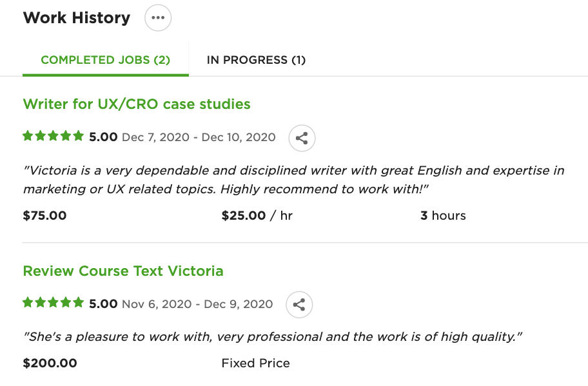Click the Work History section heading
This screenshot has width=588, height=386.
77,17
